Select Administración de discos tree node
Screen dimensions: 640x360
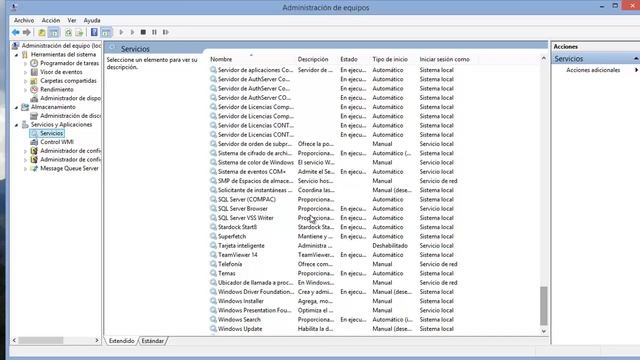pos(70,116)
